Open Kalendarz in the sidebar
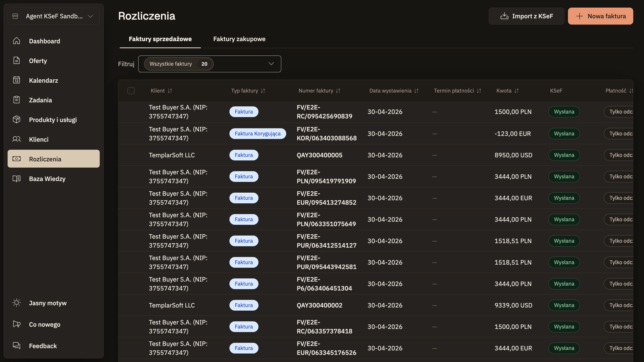 pyautogui.click(x=53, y=80)
